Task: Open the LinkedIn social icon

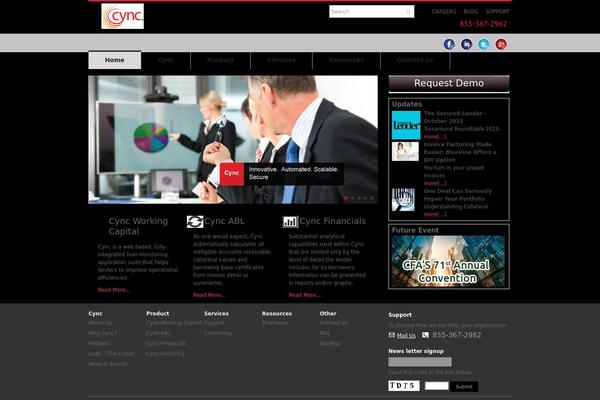Action: tap(466, 44)
